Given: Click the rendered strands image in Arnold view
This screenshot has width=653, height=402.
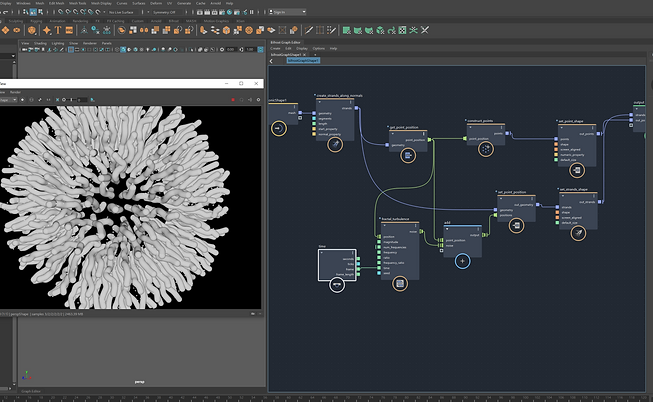Looking at the screenshot, I should coord(130,207).
